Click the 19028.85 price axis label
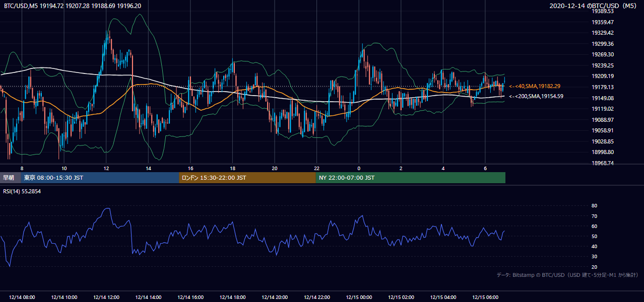Image resolution: width=644 pixels, height=302 pixels. 603,141
